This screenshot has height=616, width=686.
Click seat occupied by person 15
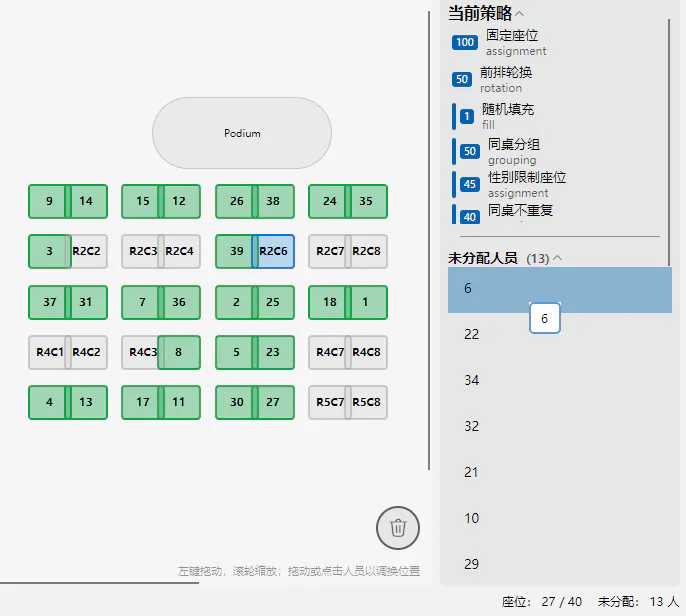point(143,201)
